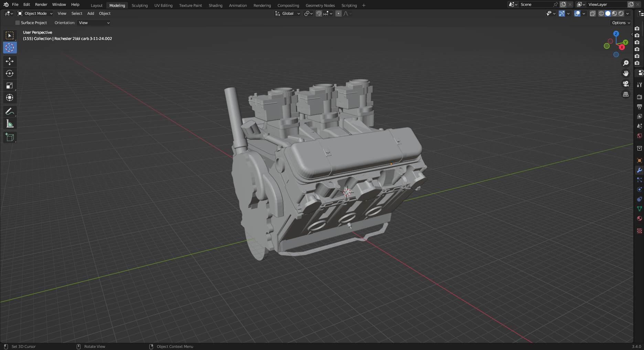The height and width of the screenshot is (350, 644).
Task: Switch to Rendered viewport shading
Action: (x=621, y=13)
